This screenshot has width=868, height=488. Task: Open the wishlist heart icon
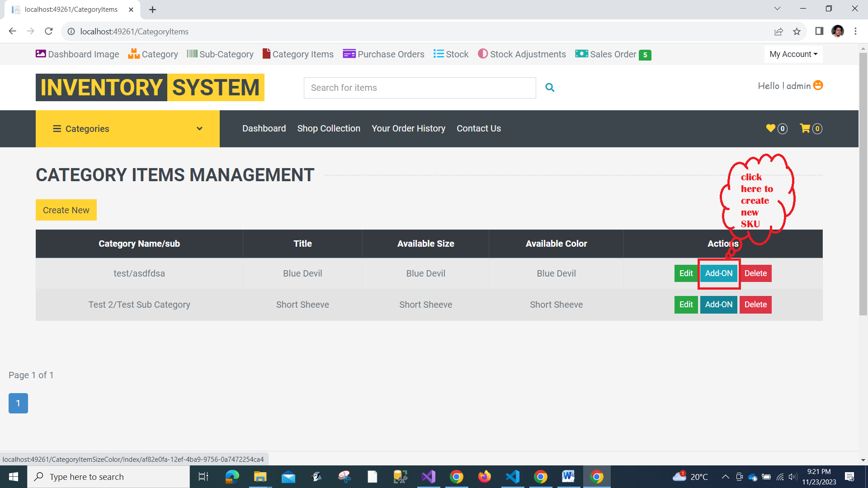point(771,128)
